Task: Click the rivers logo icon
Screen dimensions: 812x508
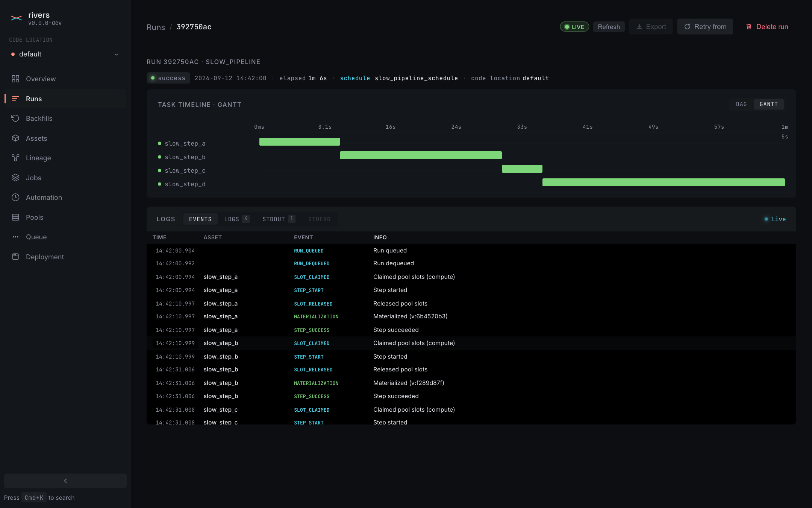Action: pos(16,18)
